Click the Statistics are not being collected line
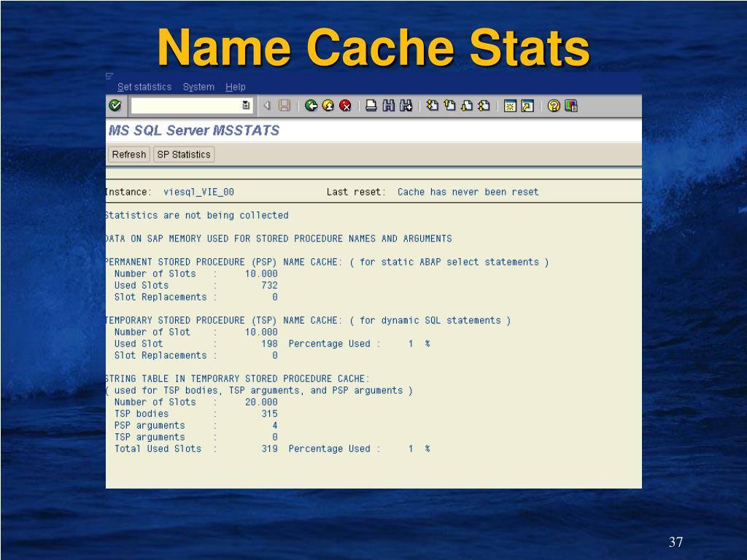The image size is (747, 560). [197, 215]
